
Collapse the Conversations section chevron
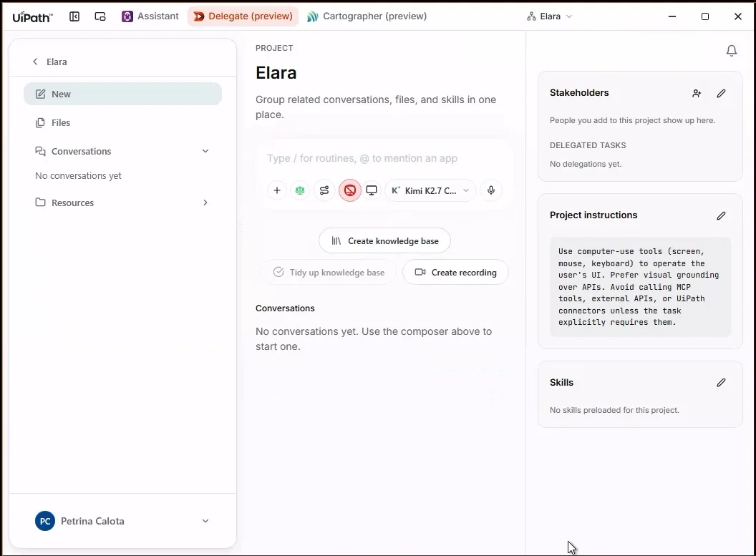(205, 151)
